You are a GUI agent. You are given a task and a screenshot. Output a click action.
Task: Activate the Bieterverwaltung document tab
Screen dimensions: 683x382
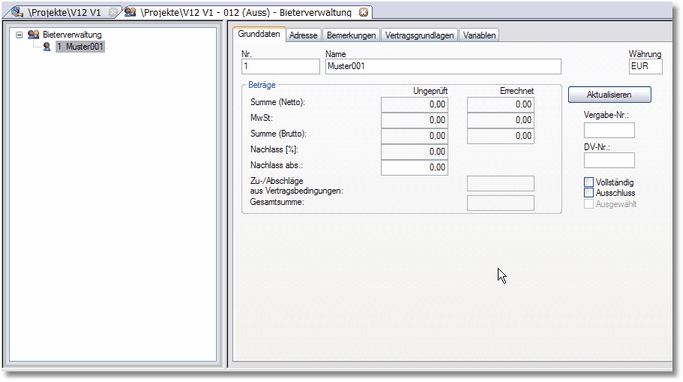click(x=246, y=13)
